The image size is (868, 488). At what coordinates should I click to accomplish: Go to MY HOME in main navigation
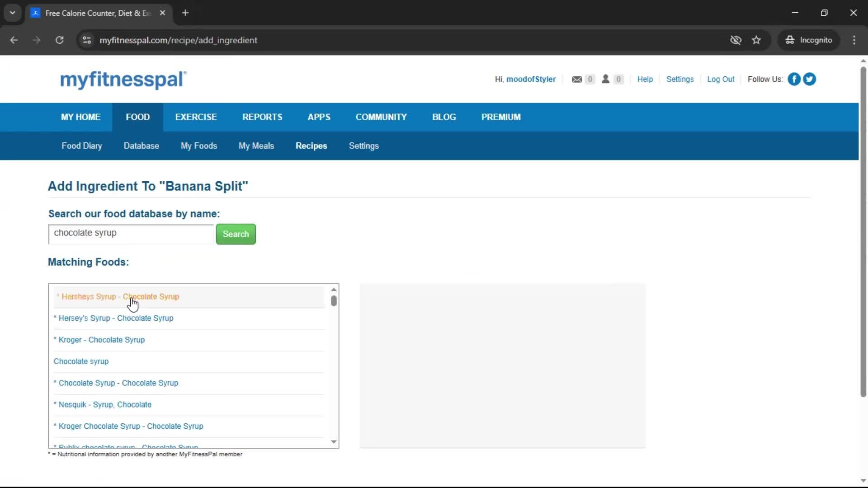pos(81,117)
